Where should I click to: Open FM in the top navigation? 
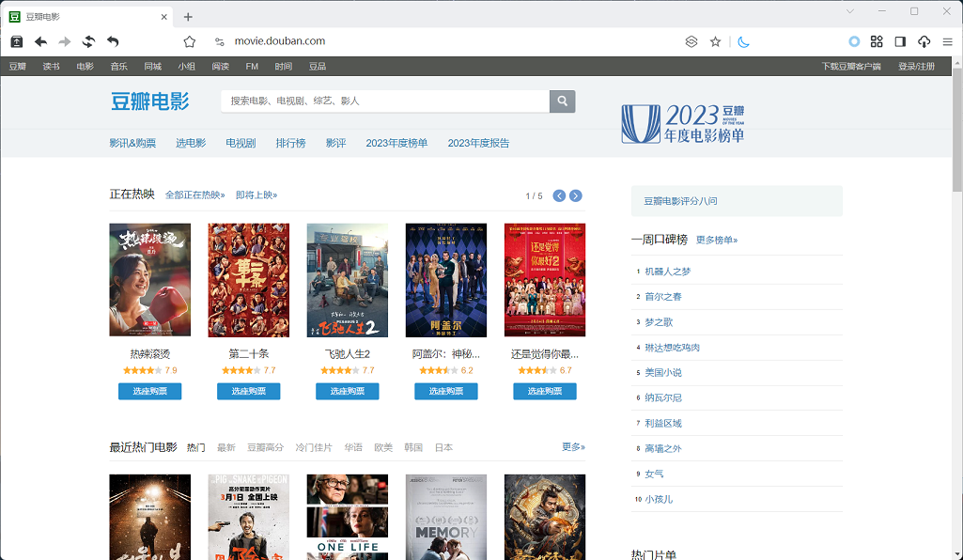252,67
